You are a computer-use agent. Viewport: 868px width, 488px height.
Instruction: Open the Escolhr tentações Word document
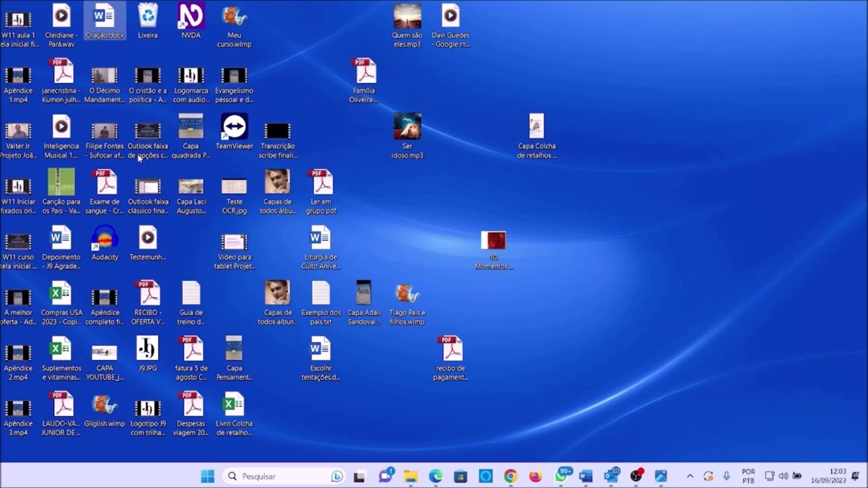click(x=321, y=359)
